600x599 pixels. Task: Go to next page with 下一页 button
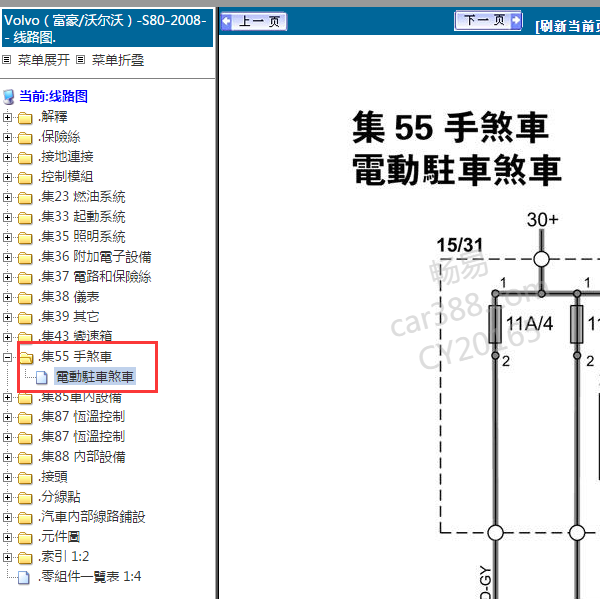click(x=489, y=20)
